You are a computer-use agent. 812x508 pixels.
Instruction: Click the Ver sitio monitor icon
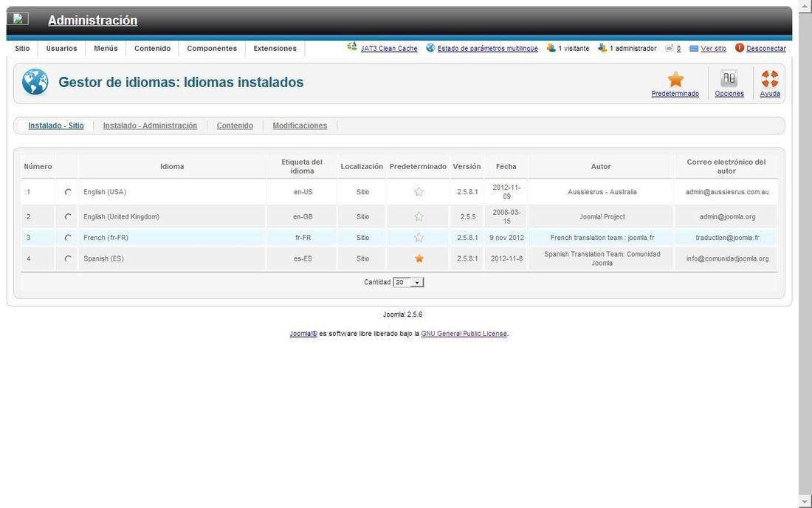tap(694, 49)
